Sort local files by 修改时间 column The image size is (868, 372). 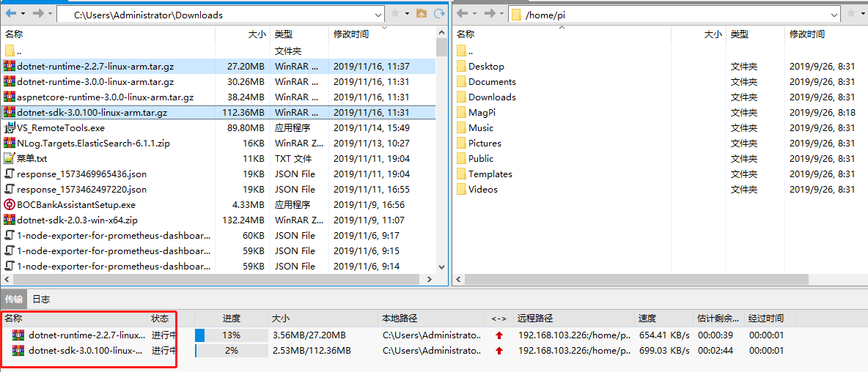(382, 34)
